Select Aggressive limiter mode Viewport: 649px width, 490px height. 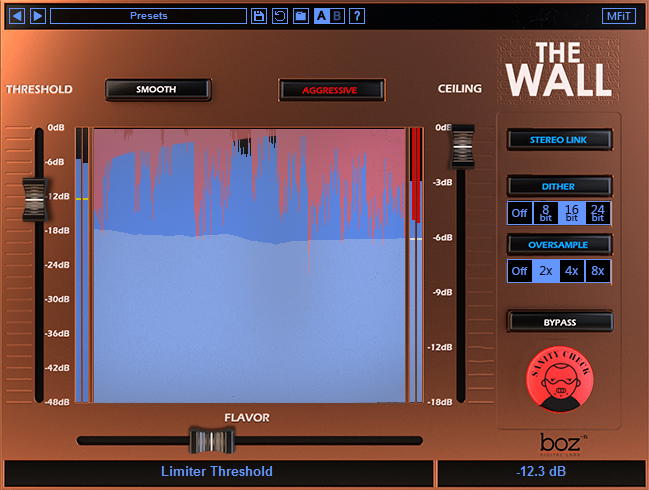332,90
